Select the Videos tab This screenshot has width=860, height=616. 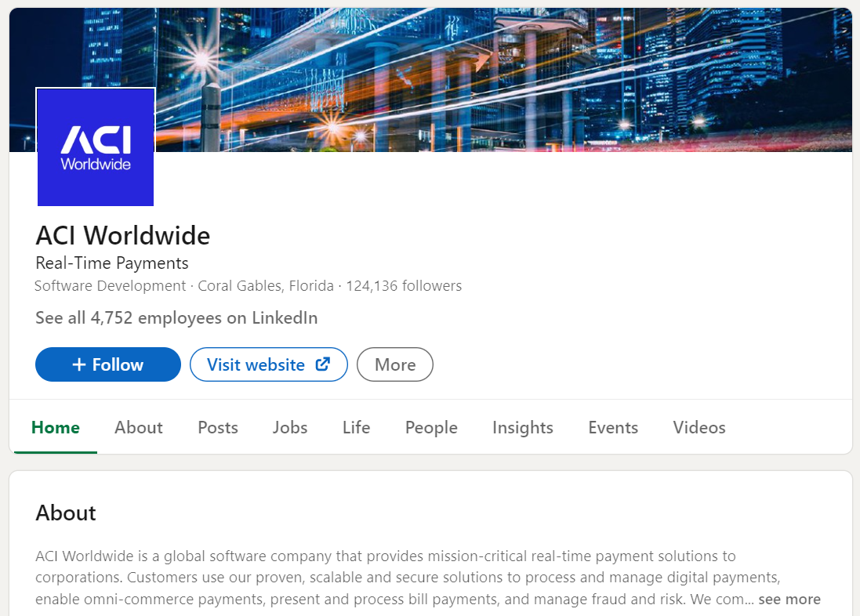(x=699, y=427)
